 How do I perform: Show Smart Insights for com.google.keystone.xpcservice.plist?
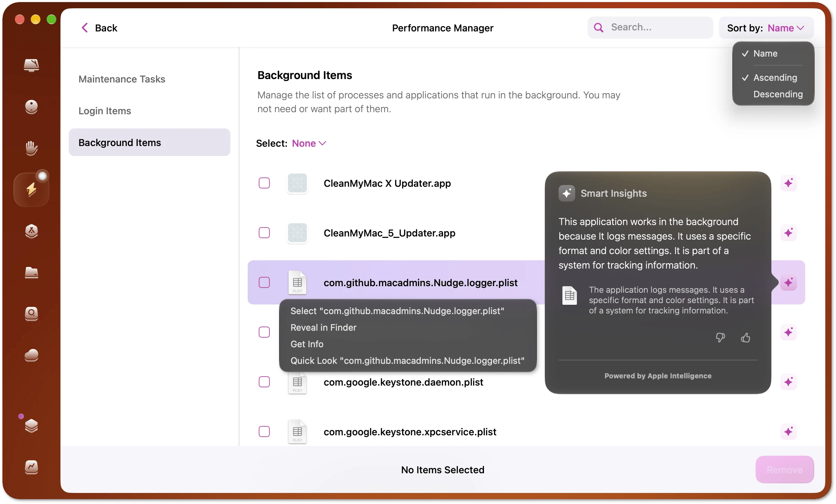pos(789,432)
